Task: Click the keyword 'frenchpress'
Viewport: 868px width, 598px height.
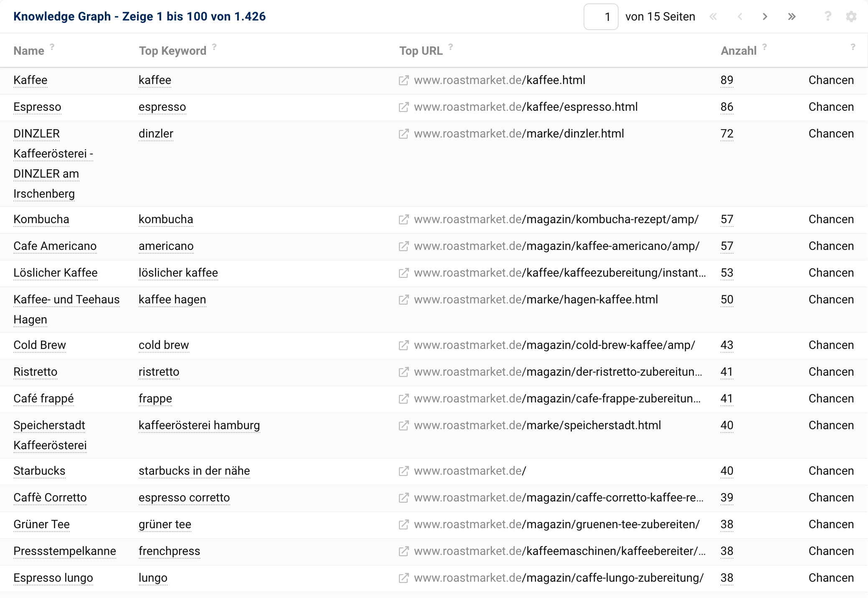Action: [x=169, y=551]
